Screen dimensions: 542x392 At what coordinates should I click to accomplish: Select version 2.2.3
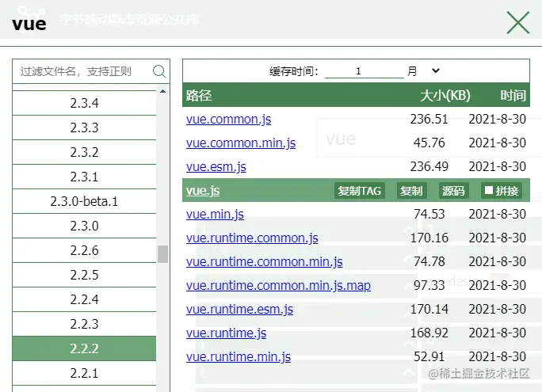(84, 324)
